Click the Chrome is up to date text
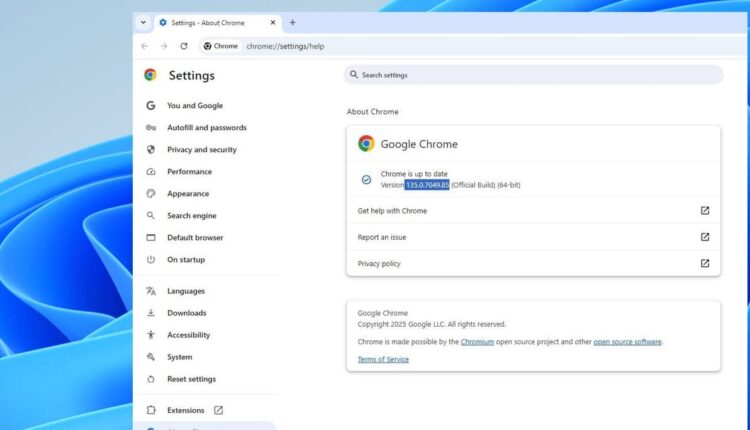This screenshot has height=430, width=750. coord(414,174)
